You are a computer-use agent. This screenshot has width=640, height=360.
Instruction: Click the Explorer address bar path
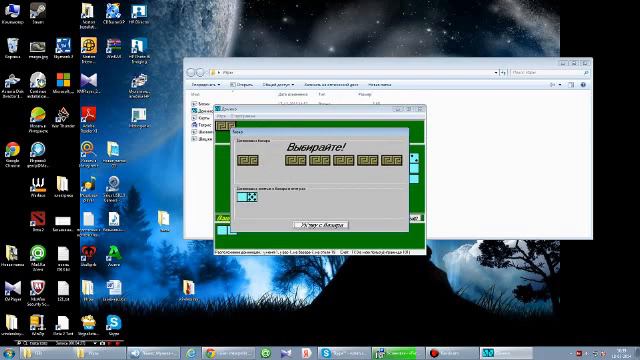tap(353, 73)
